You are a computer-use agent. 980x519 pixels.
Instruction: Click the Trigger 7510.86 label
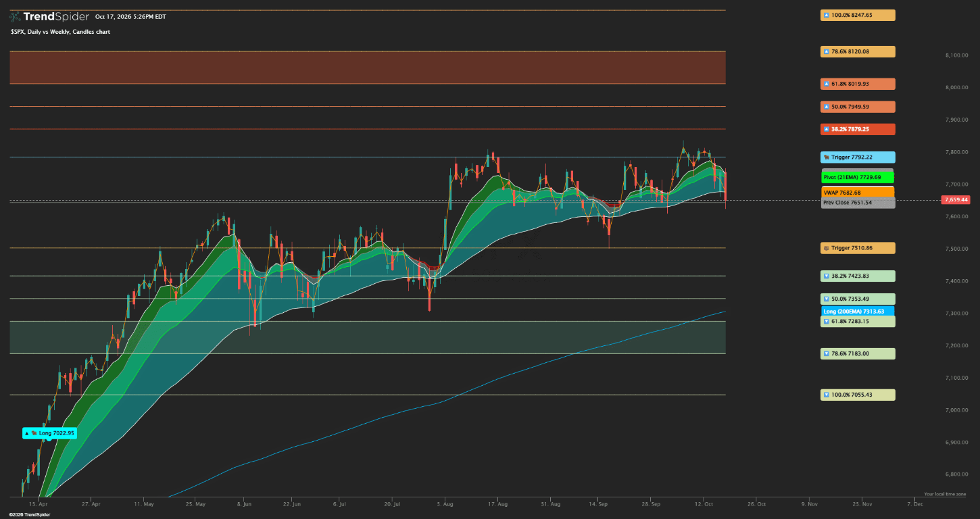pyautogui.click(x=858, y=248)
